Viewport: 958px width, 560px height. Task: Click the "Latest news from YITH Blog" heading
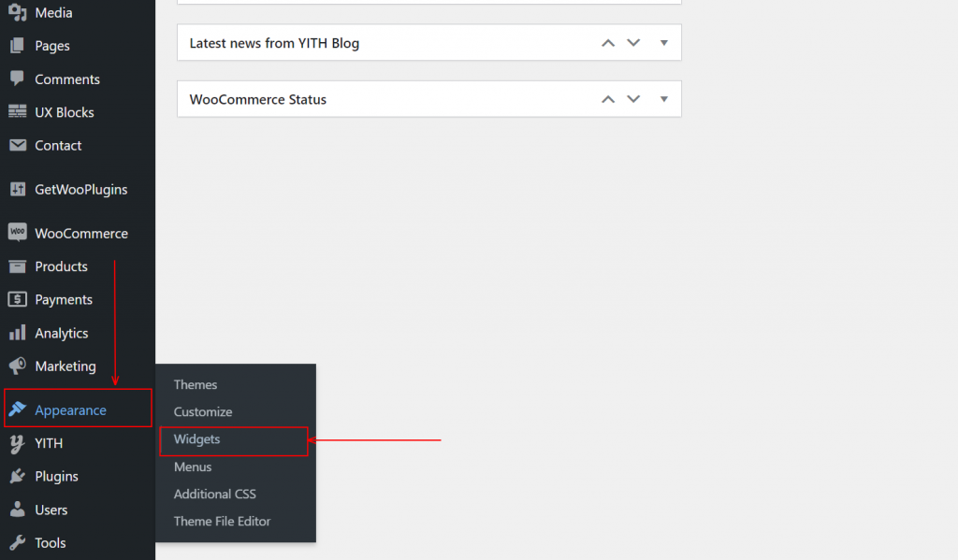274,43
